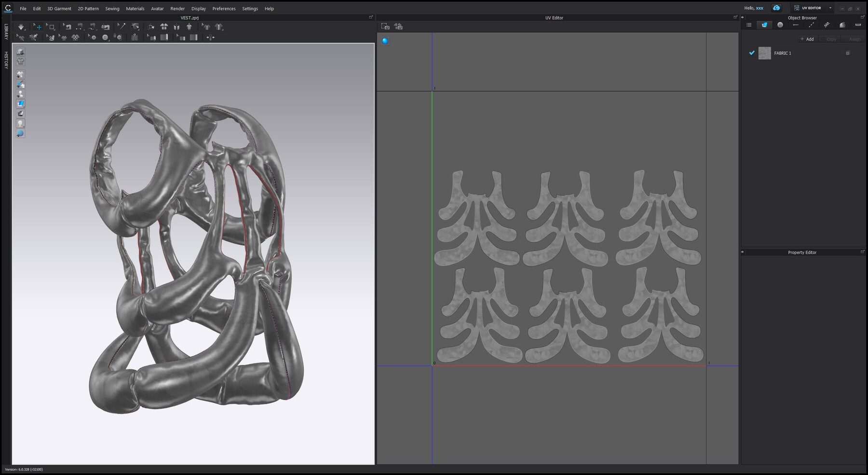
Task: Open the Topstitch section of the Object Browser
Action: (811, 25)
